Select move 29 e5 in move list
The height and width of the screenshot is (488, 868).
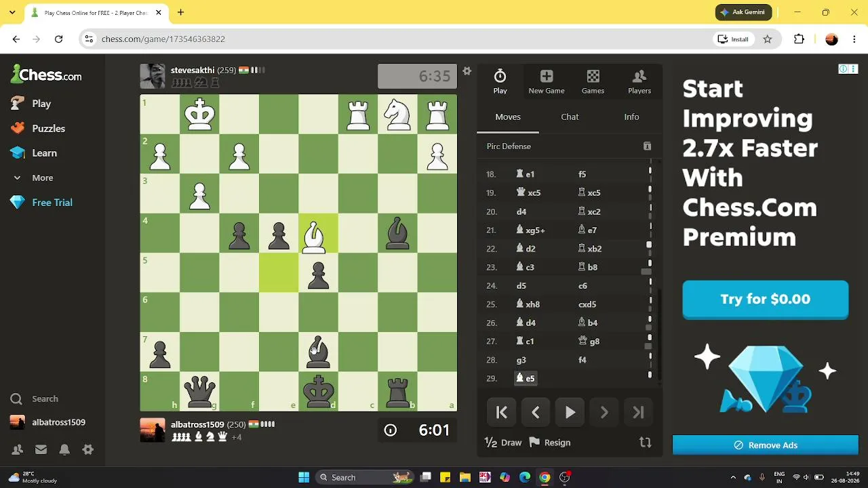pyautogui.click(x=526, y=378)
